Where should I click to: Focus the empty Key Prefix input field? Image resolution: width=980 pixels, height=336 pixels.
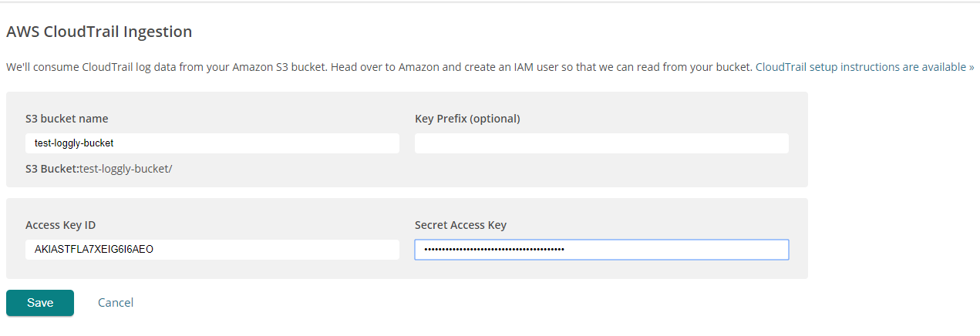[x=601, y=143]
